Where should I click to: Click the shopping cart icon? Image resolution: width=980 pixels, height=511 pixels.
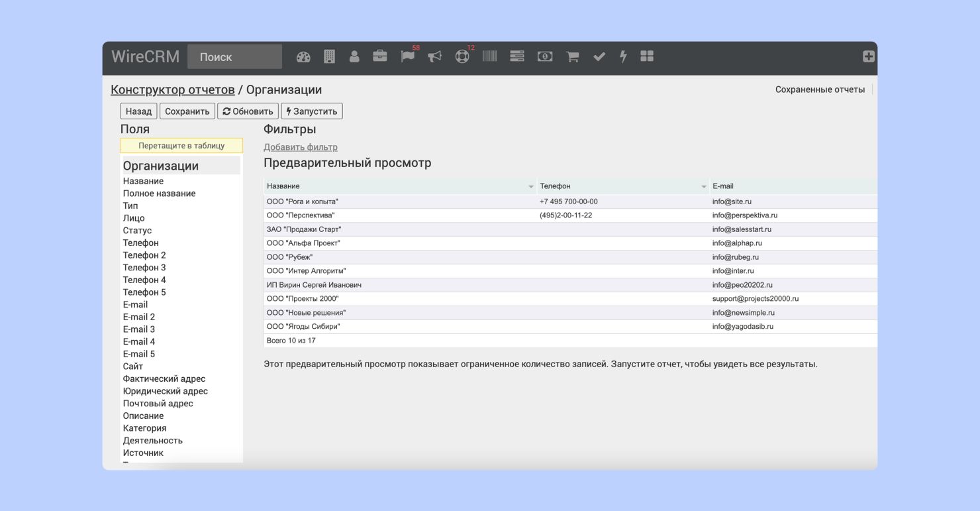pyautogui.click(x=572, y=57)
